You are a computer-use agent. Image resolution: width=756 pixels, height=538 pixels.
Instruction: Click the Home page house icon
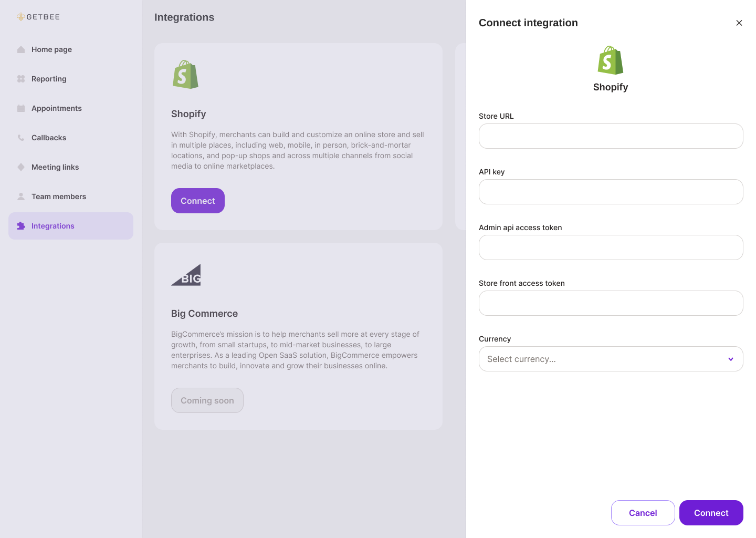[21, 49]
